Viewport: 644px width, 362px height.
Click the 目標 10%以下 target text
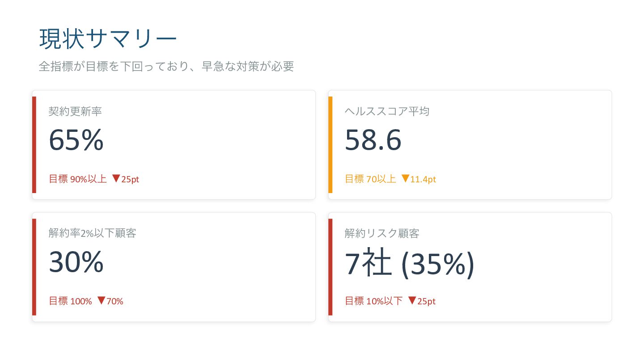(x=374, y=301)
